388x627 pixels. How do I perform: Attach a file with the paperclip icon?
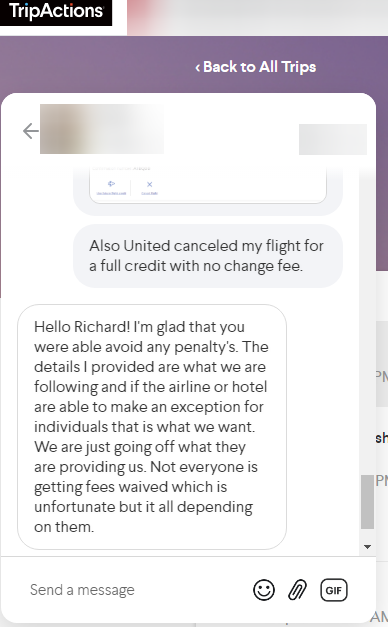pyautogui.click(x=298, y=590)
